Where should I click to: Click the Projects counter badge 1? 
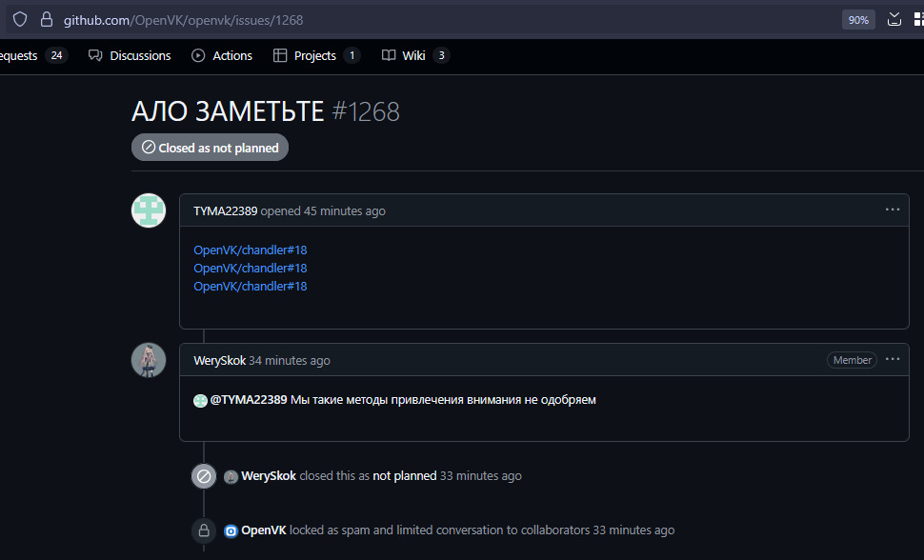(352, 55)
